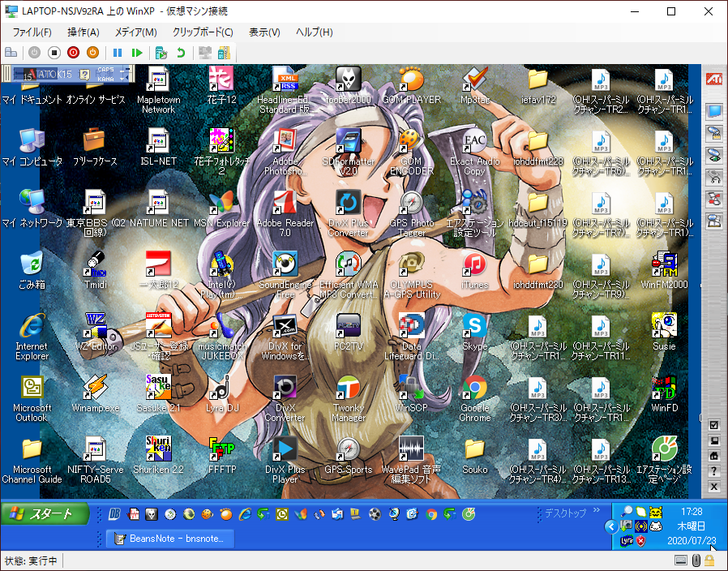The height and width of the screenshot is (571, 728).
Task: Expand the デスクトップ toolbar chevron
Action: 597,510
